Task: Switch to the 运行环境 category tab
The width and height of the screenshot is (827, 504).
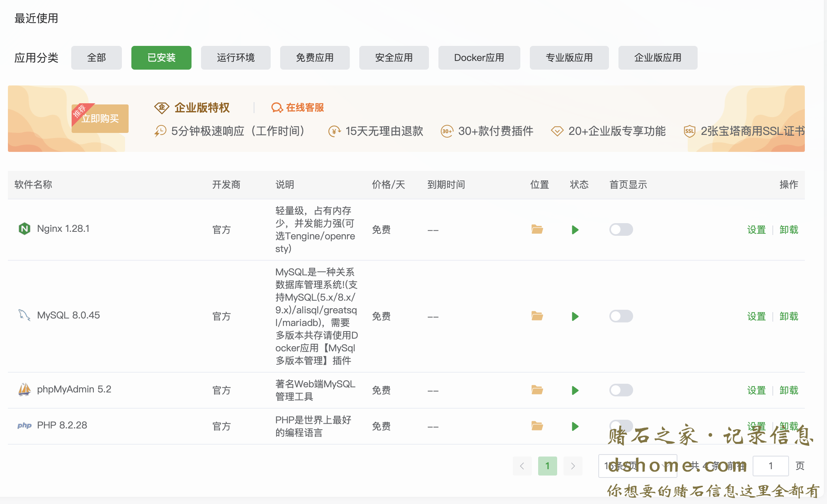Action: click(235, 58)
